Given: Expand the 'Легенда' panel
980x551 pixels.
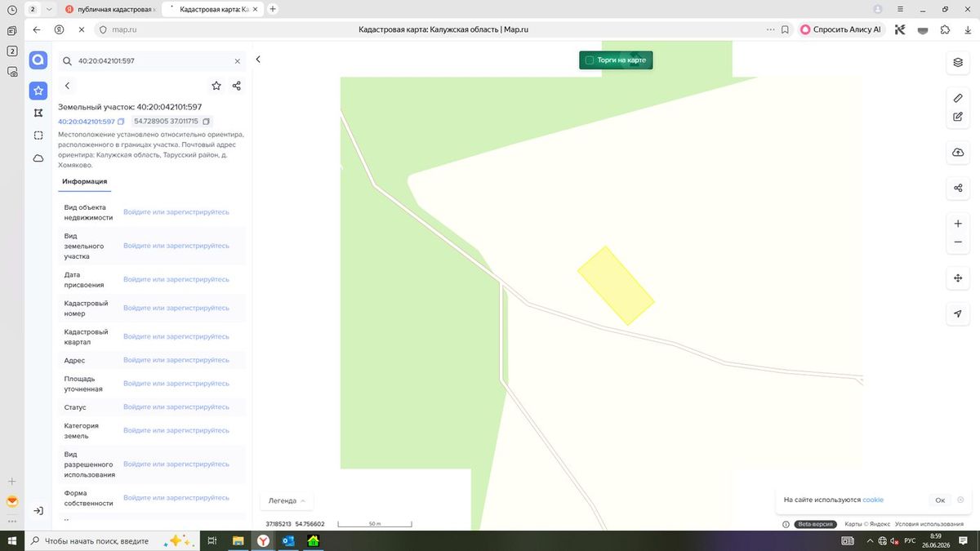Looking at the screenshot, I should pos(287,500).
